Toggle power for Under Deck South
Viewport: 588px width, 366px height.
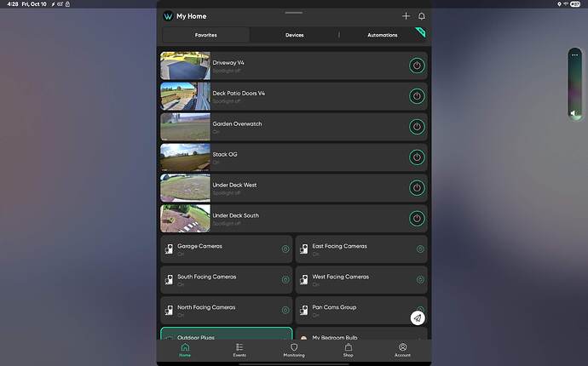[x=417, y=219]
